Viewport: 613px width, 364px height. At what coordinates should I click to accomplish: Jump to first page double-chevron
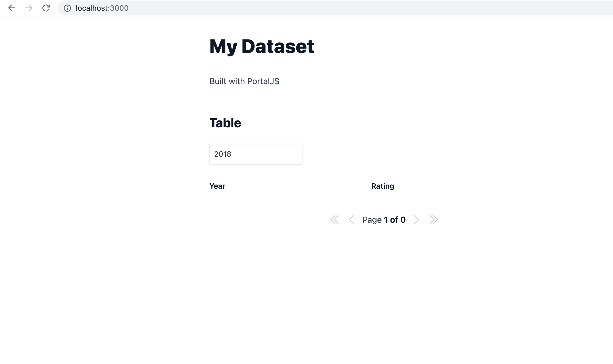(x=335, y=220)
